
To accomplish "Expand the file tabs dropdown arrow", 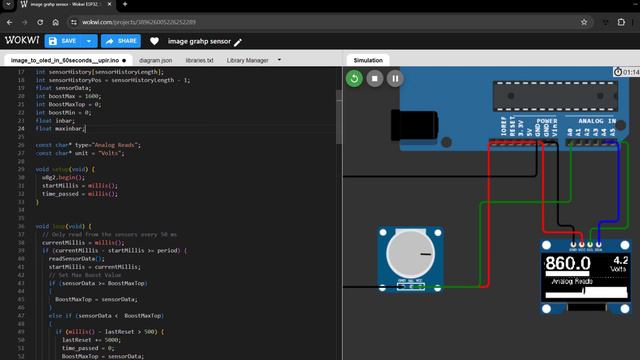I will 279,60.
